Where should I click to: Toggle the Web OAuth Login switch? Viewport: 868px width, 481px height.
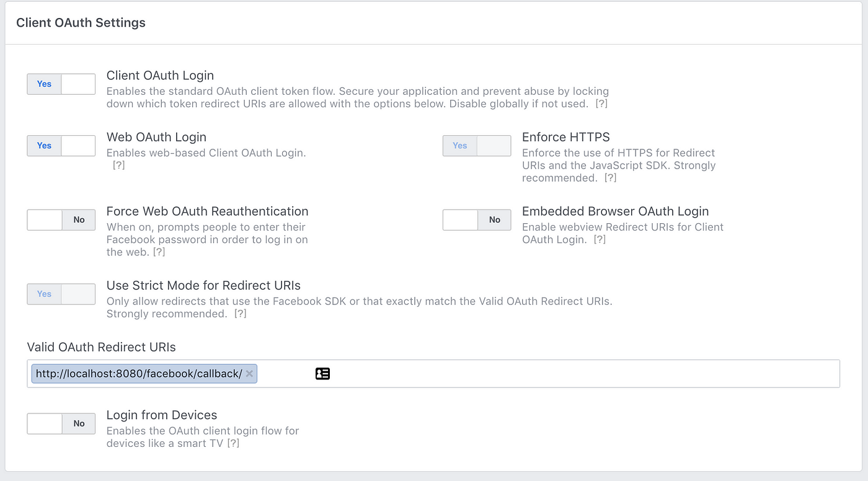(61, 146)
